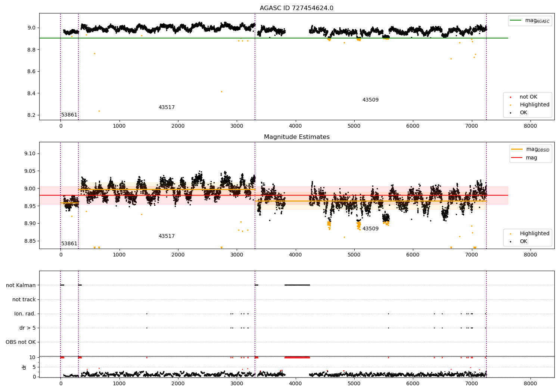Click the '5' tick on dr axis
The width and height of the screenshot is (560, 392).
click(34, 367)
